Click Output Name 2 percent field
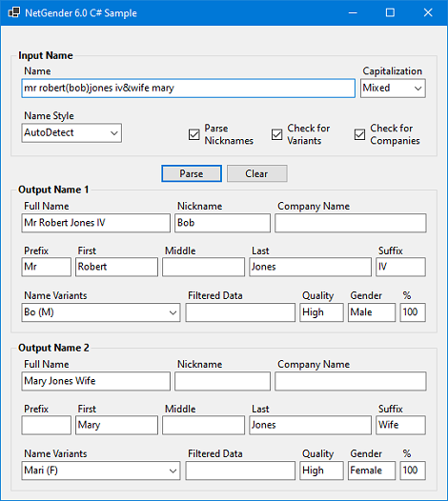Screen dimensions: 448x501 (413, 471)
